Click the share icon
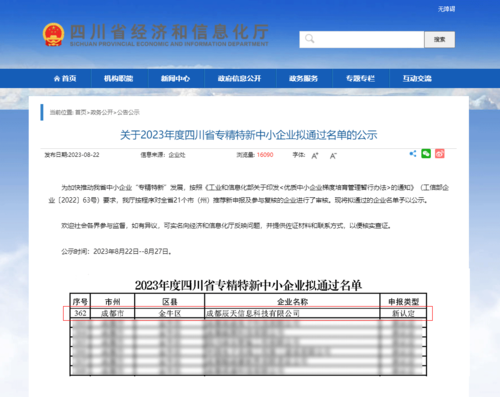The height and width of the screenshot is (397, 500). pyautogui.click(x=413, y=154)
